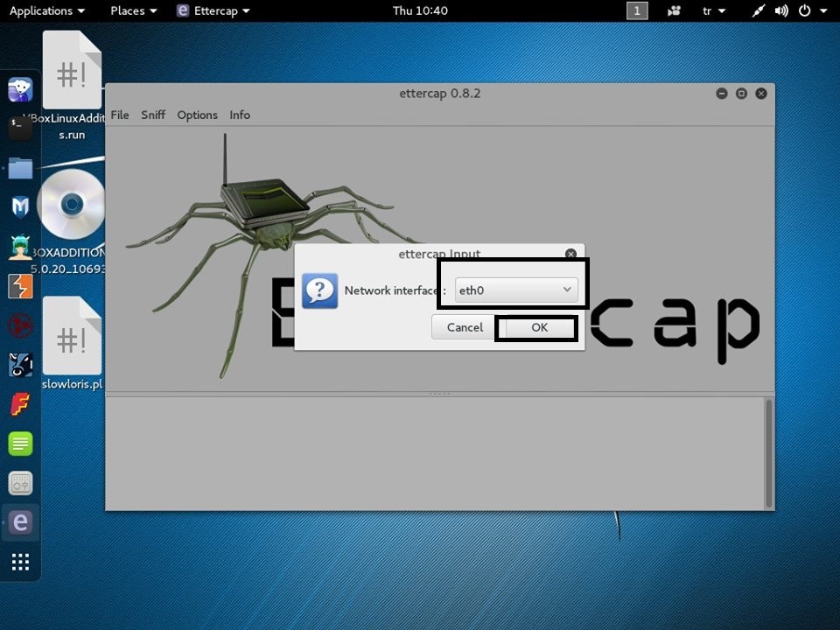
Task: Click the question mark dialog icon
Action: coord(320,290)
